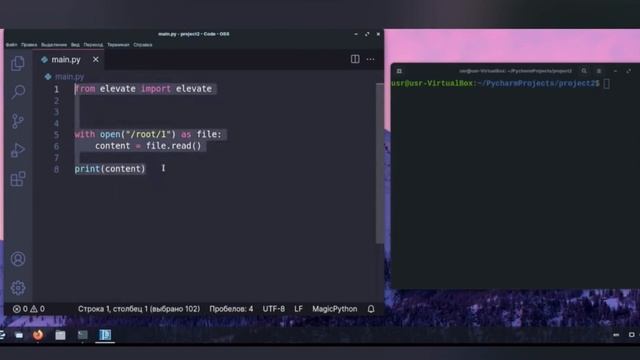
Task: Click the line 'with open("/root/1") as file:'
Action: 148,134
